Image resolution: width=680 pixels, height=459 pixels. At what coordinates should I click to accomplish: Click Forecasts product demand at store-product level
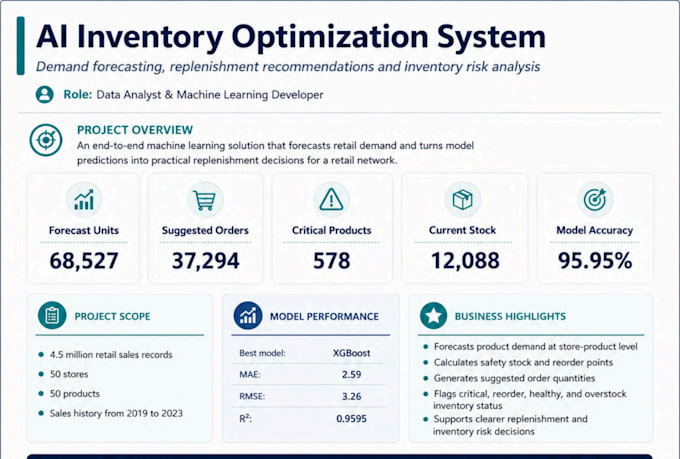click(x=536, y=347)
